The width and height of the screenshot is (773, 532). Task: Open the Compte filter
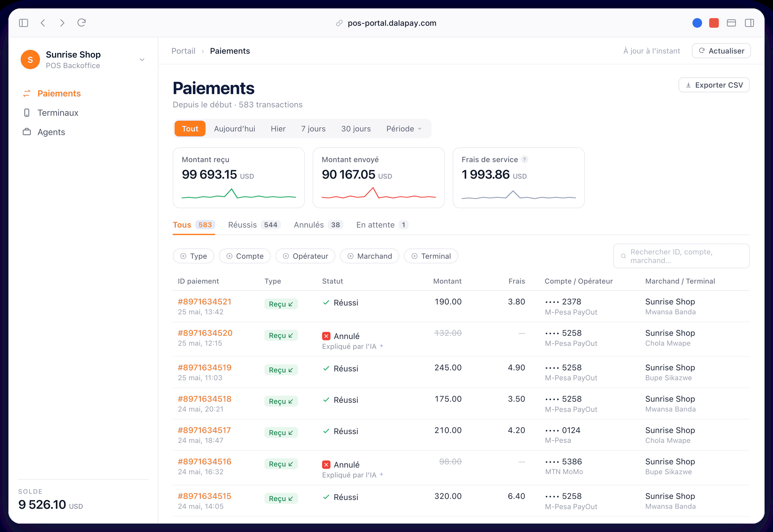(x=245, y=256)
